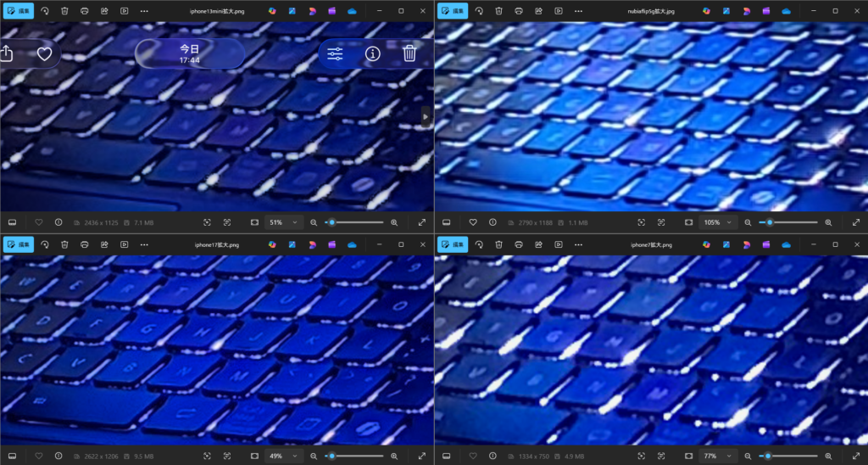The height and width of the screenshot is (465, 868).
Task: Click zoom-in magnifier beside the 105% slider
Action: (828, 222)
